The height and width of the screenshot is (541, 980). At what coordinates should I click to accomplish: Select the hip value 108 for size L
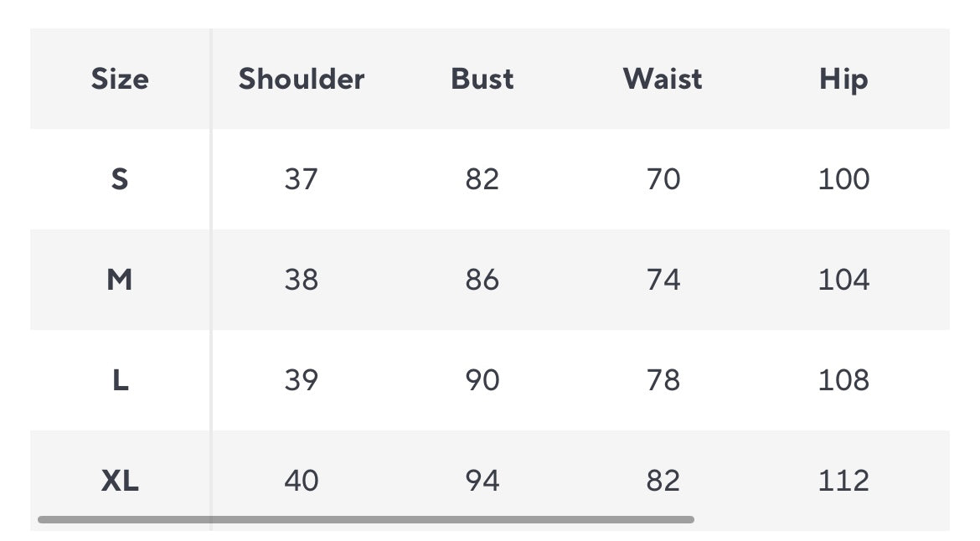pos(843,380)
